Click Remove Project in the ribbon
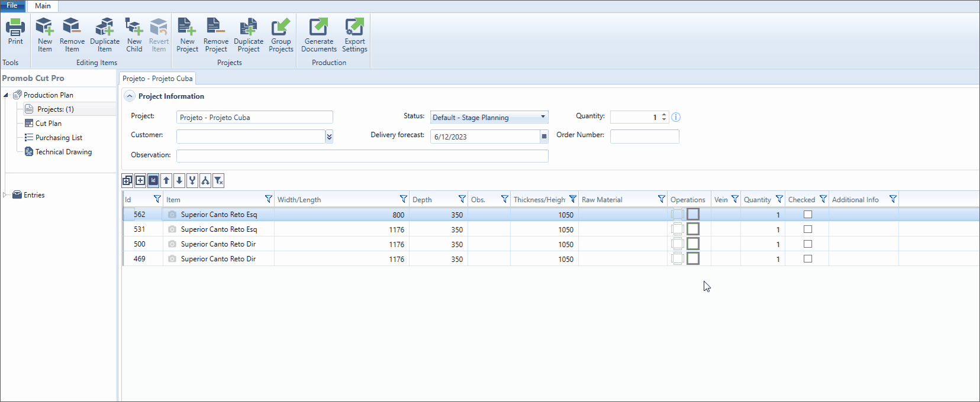The image size is (980, 402). [216, 35]
